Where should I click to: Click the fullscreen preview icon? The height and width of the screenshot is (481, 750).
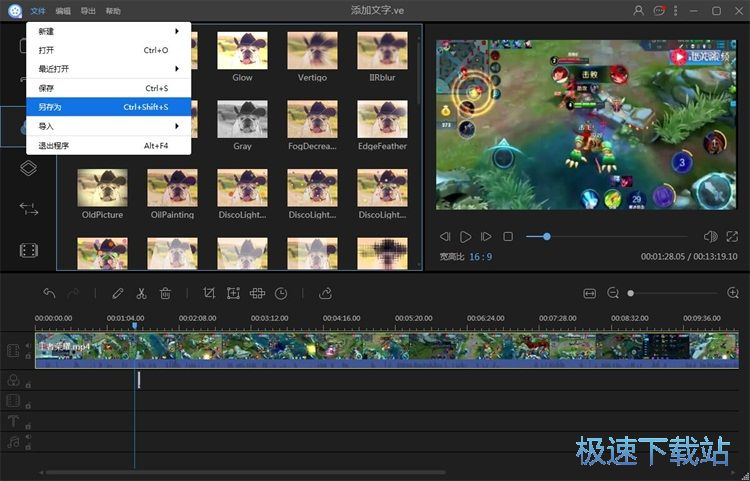click(732, 236)
